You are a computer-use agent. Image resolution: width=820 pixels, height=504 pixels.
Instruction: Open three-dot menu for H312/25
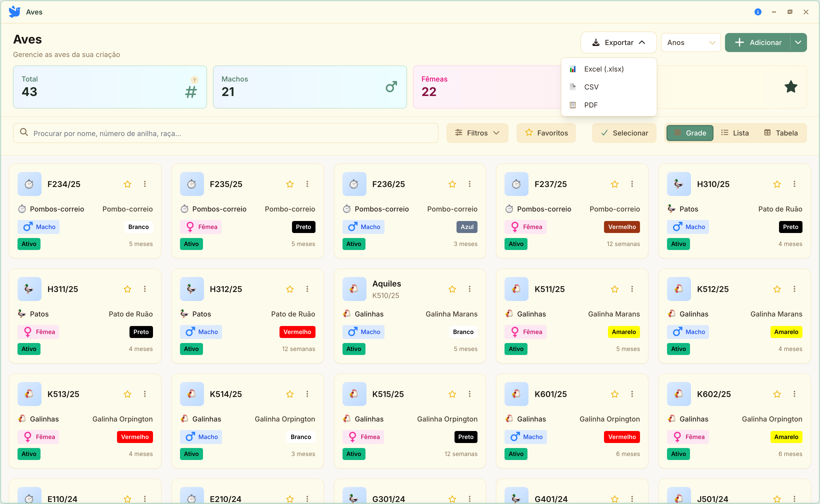307,289
